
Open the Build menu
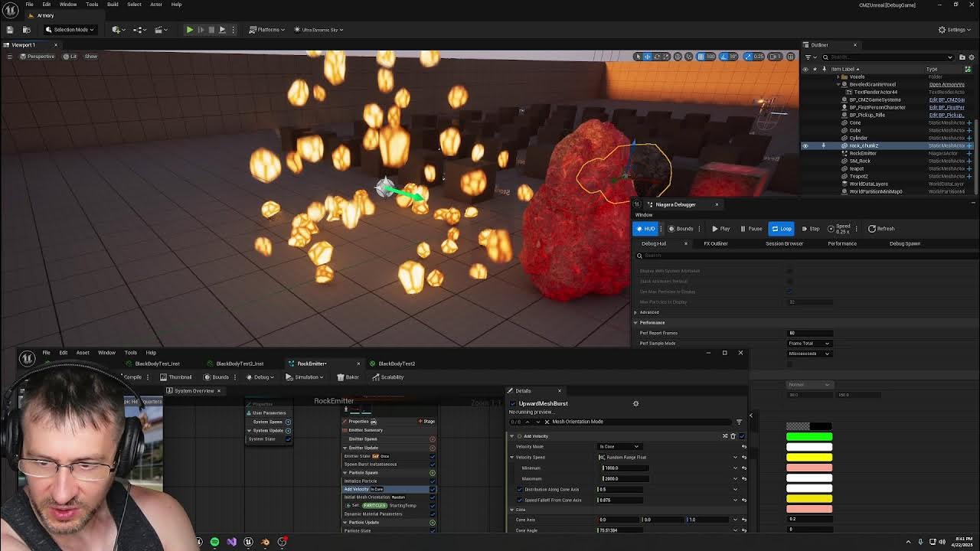(x=113, y=5)
